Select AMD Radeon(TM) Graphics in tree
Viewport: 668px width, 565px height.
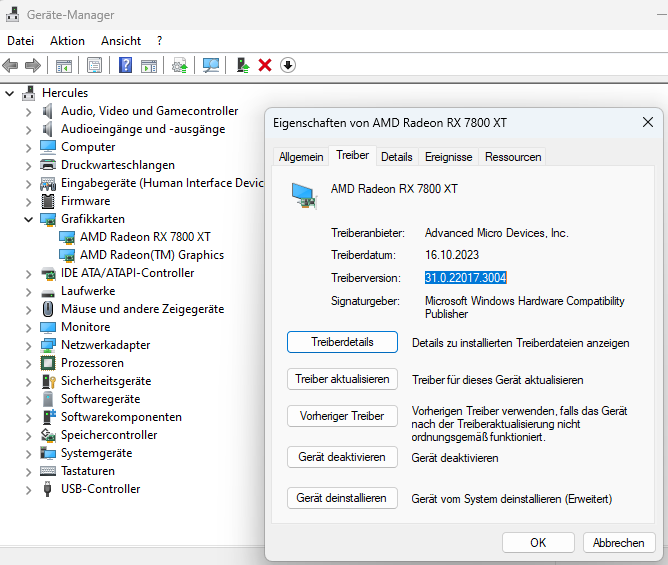coord(152,255)
